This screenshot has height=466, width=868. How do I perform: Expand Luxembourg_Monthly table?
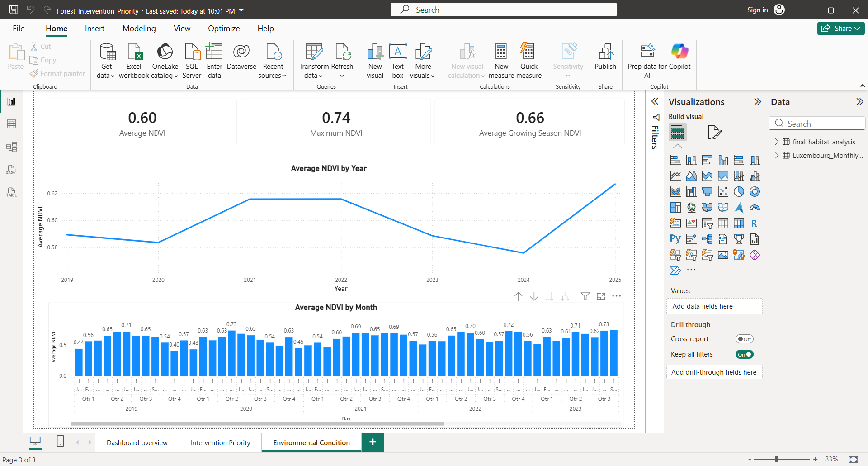tap(777, 155)
